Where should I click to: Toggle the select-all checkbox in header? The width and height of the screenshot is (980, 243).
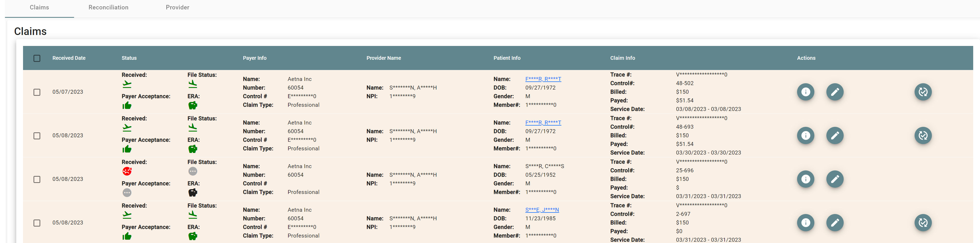pyautogui.click(x=37, y=58)
